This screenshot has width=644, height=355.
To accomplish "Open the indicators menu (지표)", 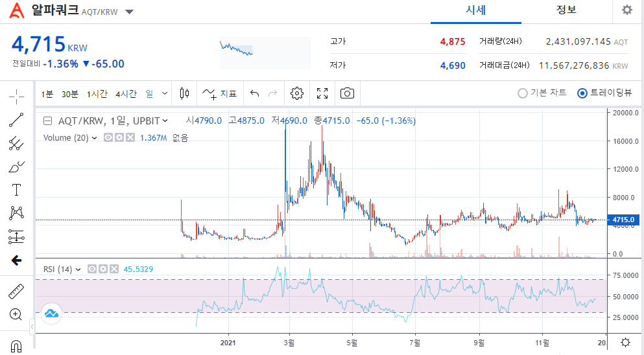I will click(220, 93).
